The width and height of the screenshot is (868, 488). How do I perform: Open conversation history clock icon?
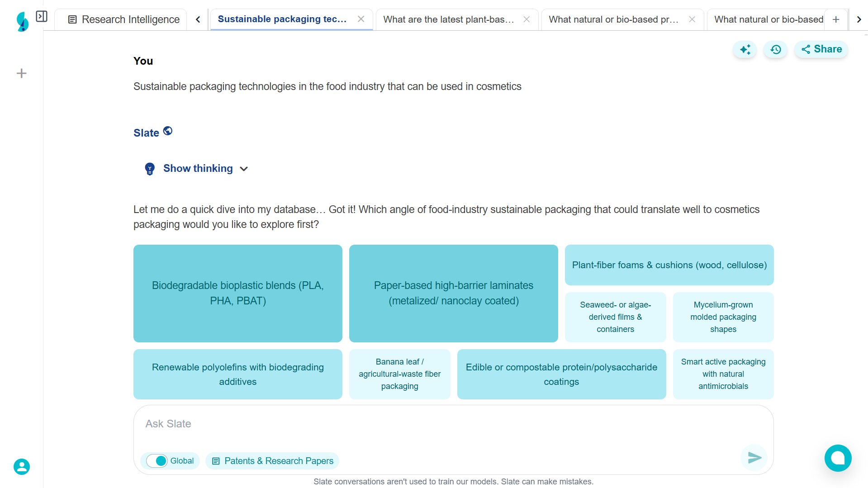pos(776,49)
